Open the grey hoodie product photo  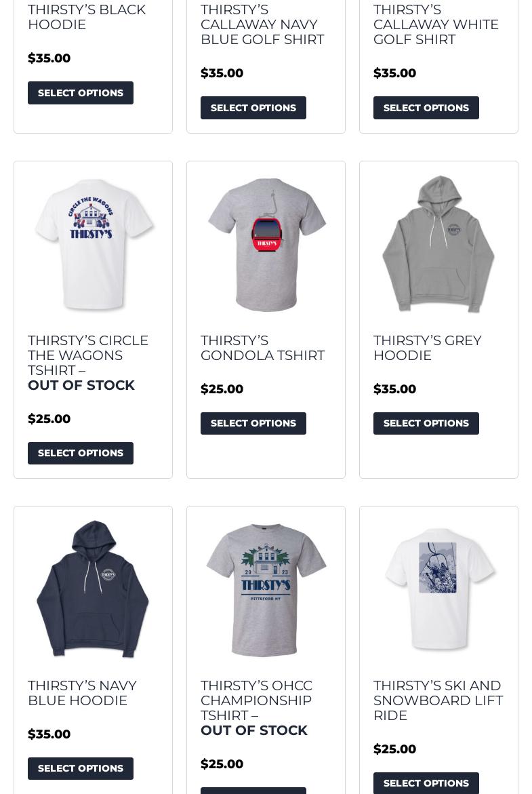[x=438, y=244]
